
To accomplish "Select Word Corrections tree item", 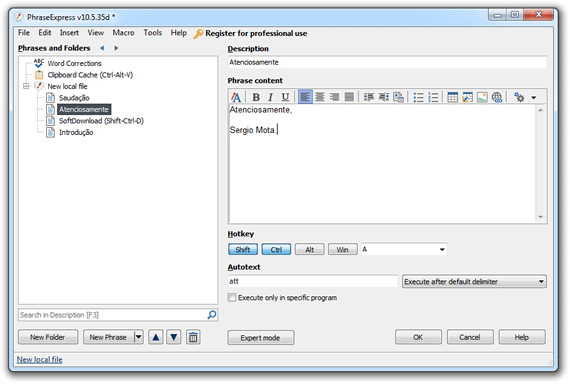I will point(75,63).
